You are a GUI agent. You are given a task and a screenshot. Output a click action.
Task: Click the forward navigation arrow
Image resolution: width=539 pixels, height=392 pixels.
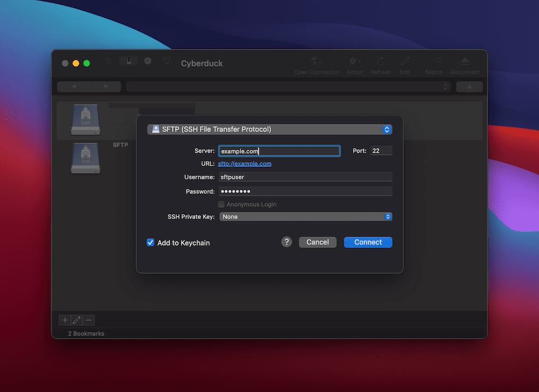pos(106,87)
